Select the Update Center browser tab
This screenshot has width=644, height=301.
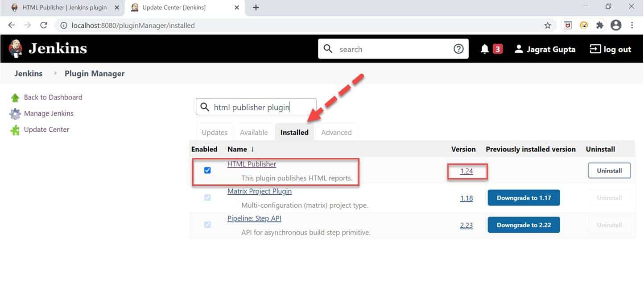(186, 8)
